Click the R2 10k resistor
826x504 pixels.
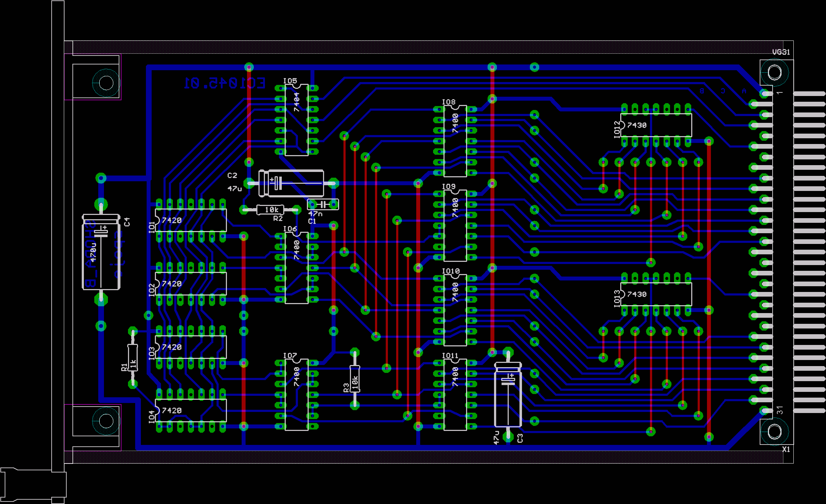coord(271,210)
